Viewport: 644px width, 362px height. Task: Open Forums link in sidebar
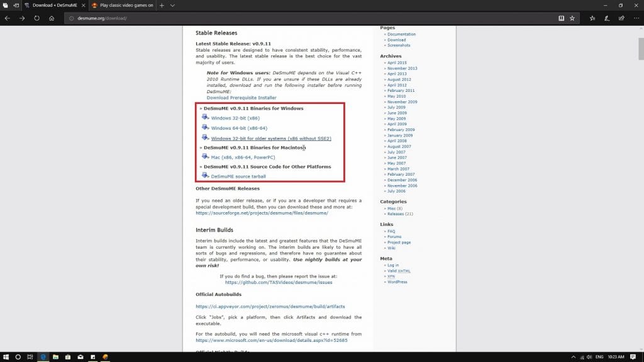point(394,237)
